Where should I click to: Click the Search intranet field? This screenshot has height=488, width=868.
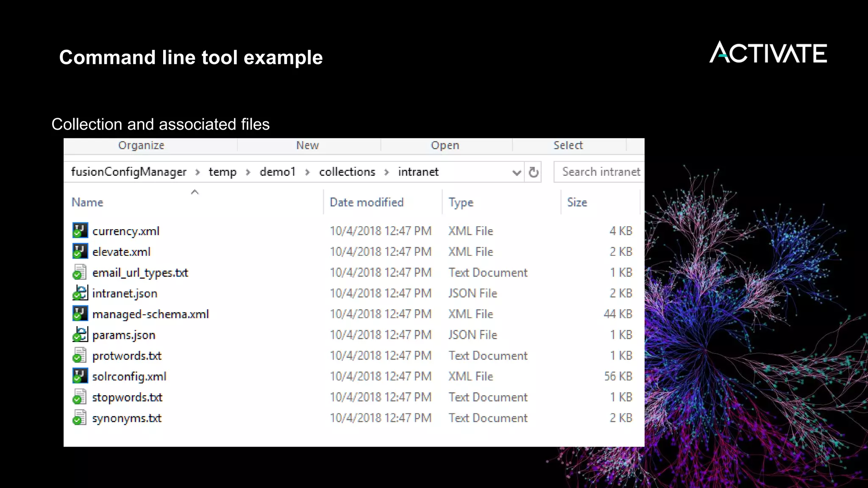click(x=599, y=172)
